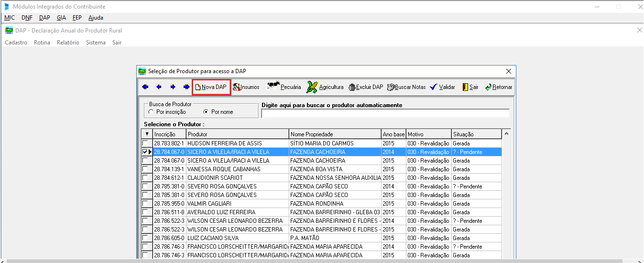Viewport: 644px width, 263px height.
Task: Click the DAP window icon beside title
Action: (9, 31)
